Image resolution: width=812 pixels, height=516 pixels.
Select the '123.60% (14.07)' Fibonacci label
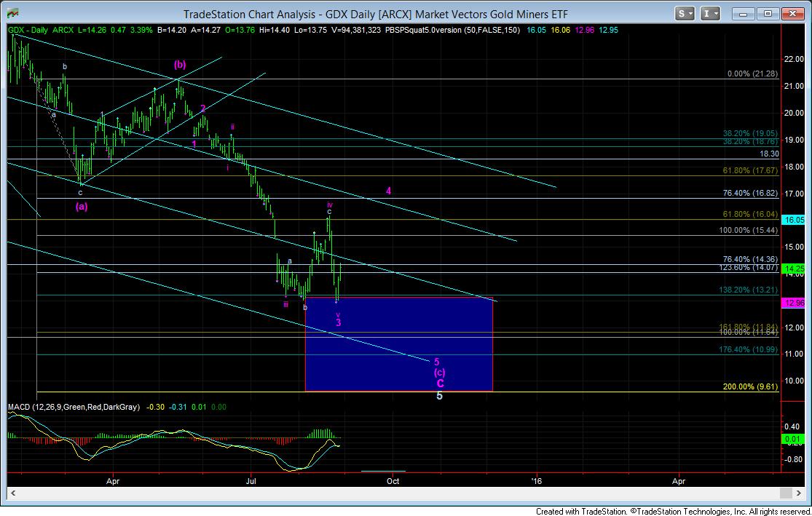coord(749,268)
